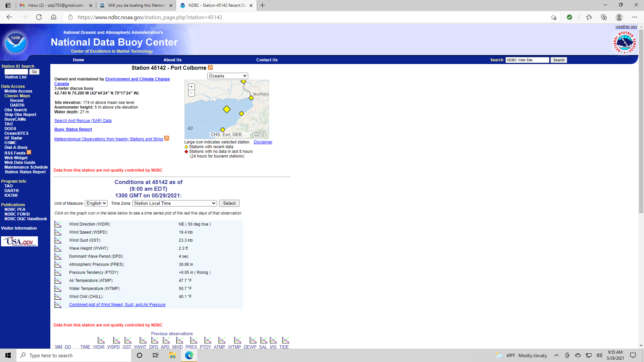Open the Windows Start menu

click(8, 355)
